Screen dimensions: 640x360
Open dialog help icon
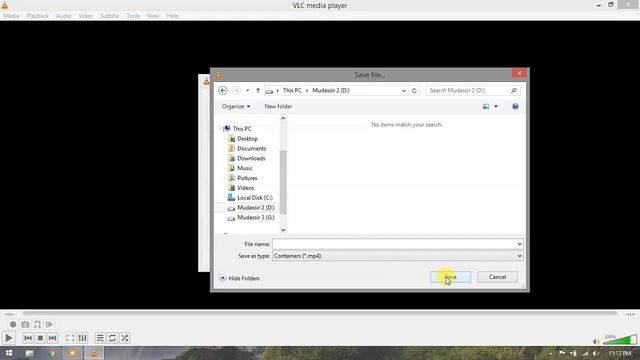point(515,107)
